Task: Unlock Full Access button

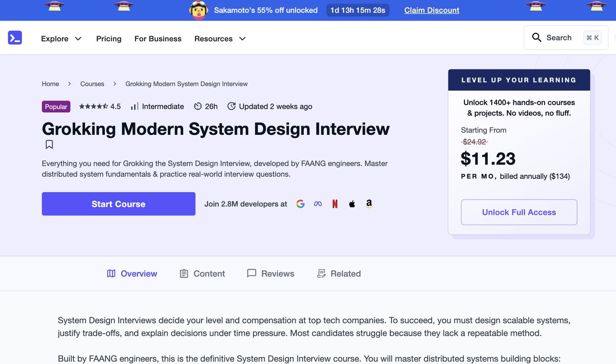Action: [519, 212]
